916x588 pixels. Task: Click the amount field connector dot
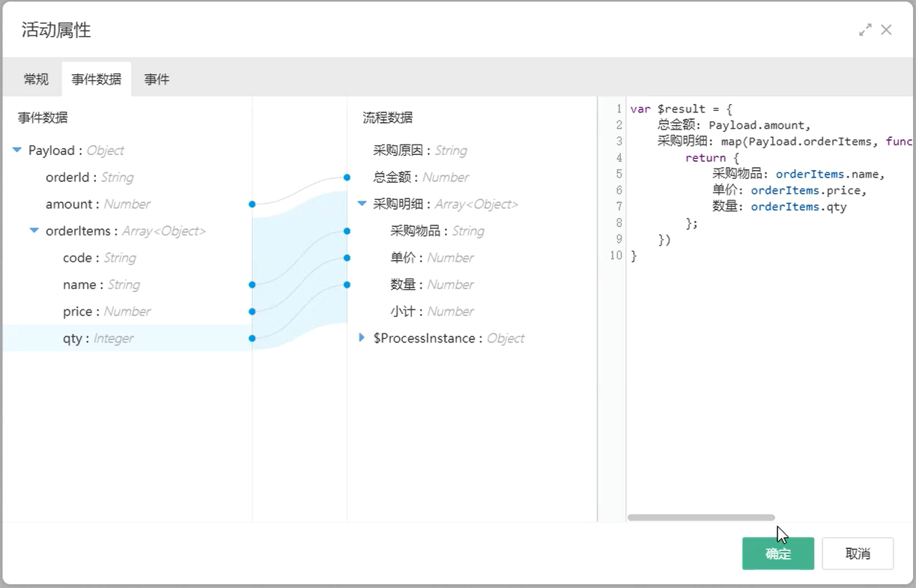pyautogui.click(x=252, y=204)
